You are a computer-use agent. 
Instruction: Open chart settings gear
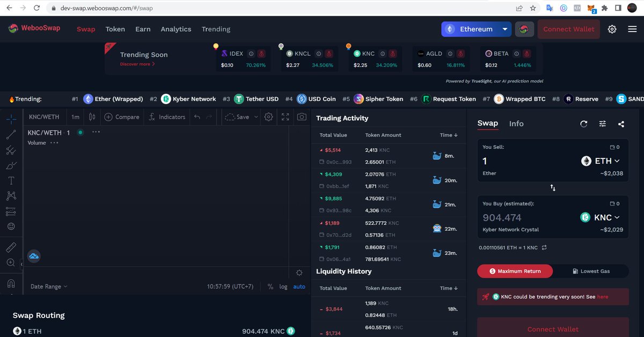(268, 117)
